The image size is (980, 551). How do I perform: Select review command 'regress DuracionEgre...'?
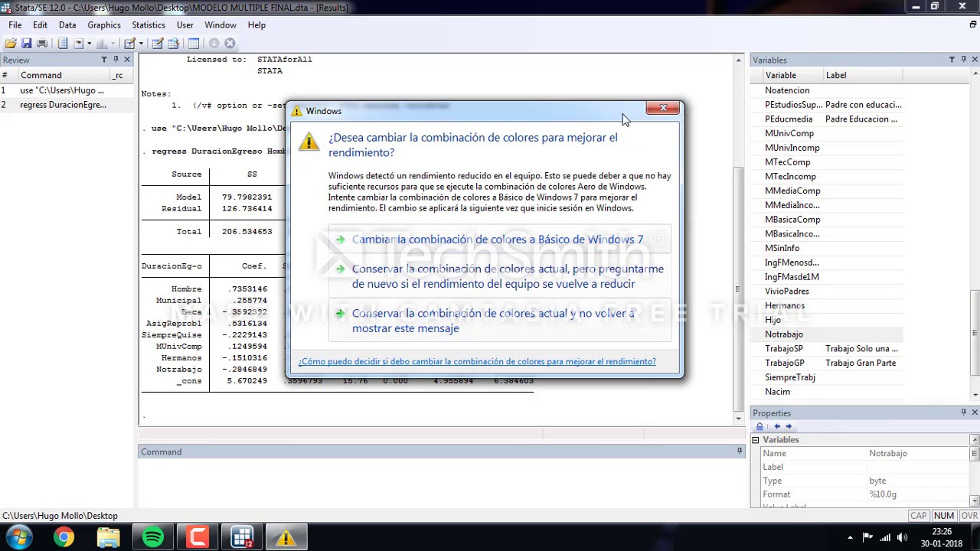(x=67, y=105)
